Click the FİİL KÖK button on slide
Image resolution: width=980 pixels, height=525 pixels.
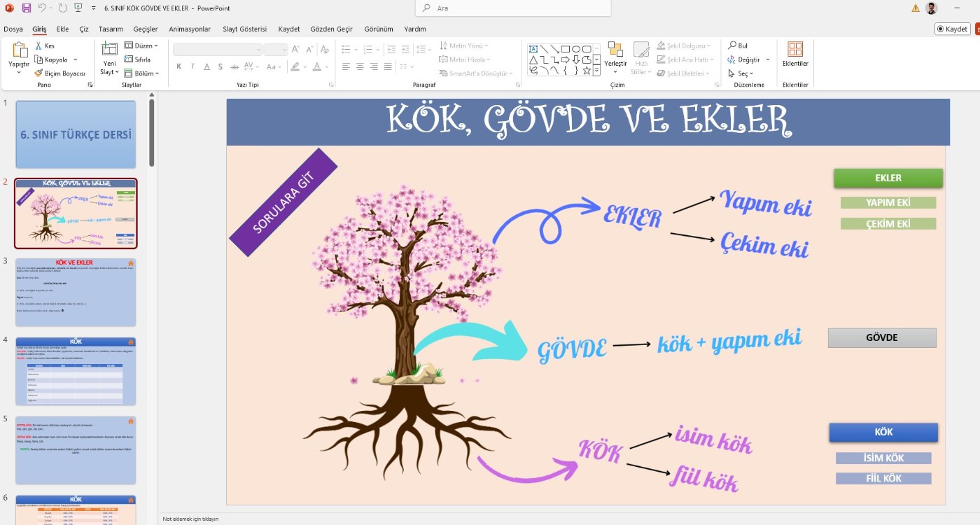[x=883, y=479]
